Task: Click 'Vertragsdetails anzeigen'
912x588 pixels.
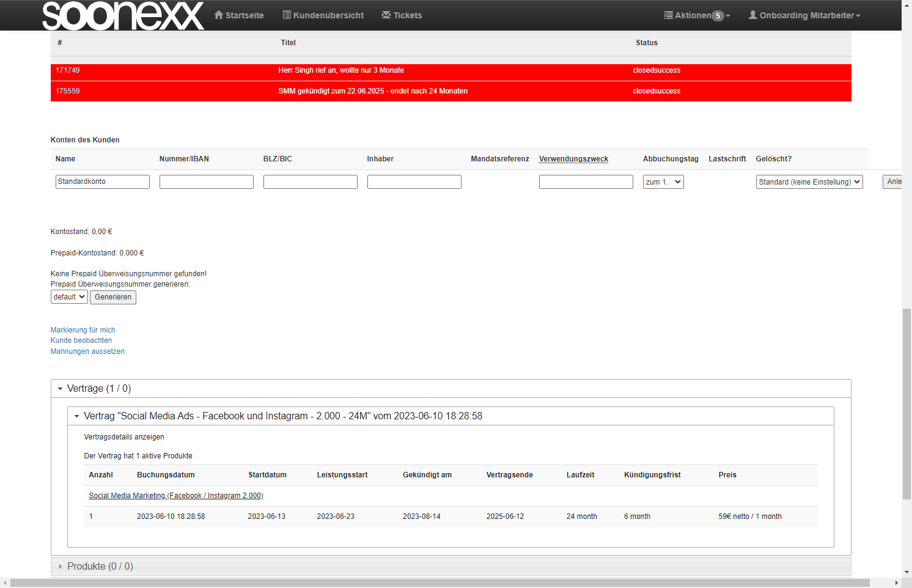Action: click(124, 437)
